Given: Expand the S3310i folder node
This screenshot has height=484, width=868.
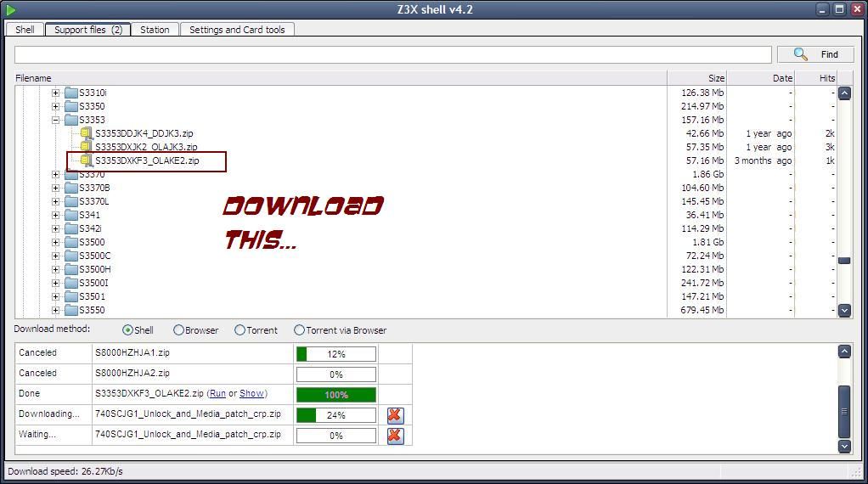Looking at the screenshot, I should tap(56, 93).
